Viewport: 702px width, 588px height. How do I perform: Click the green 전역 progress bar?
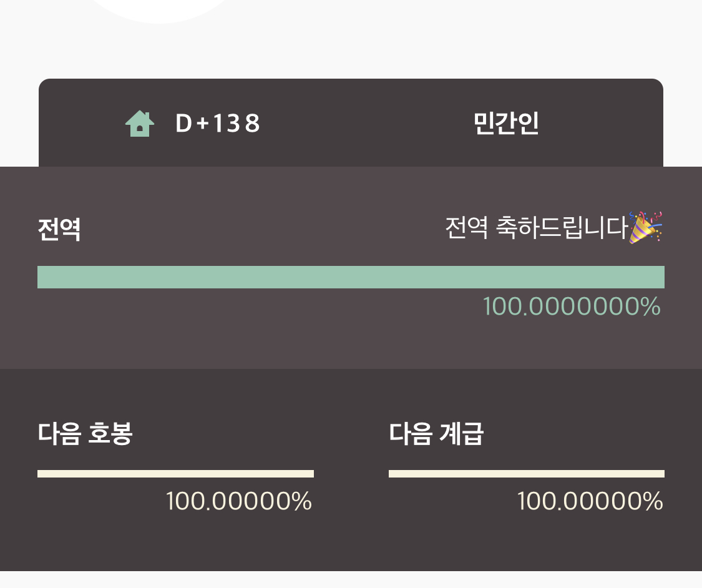351,277
